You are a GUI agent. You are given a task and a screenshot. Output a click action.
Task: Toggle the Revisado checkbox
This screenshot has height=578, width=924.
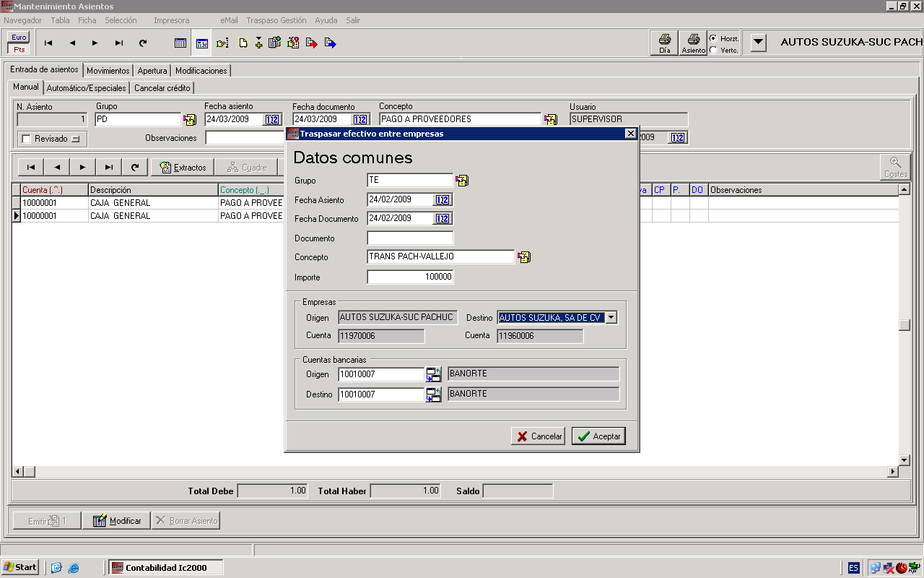[27, 139]
